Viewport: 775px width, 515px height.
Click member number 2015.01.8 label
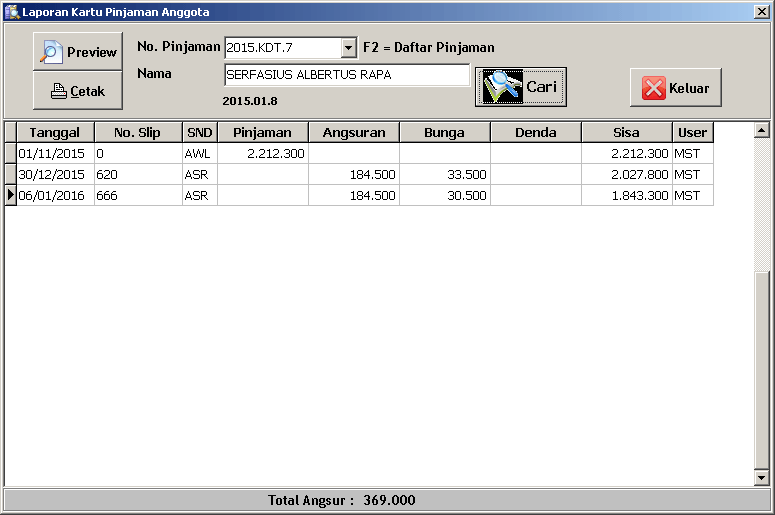tap(250, 101)
